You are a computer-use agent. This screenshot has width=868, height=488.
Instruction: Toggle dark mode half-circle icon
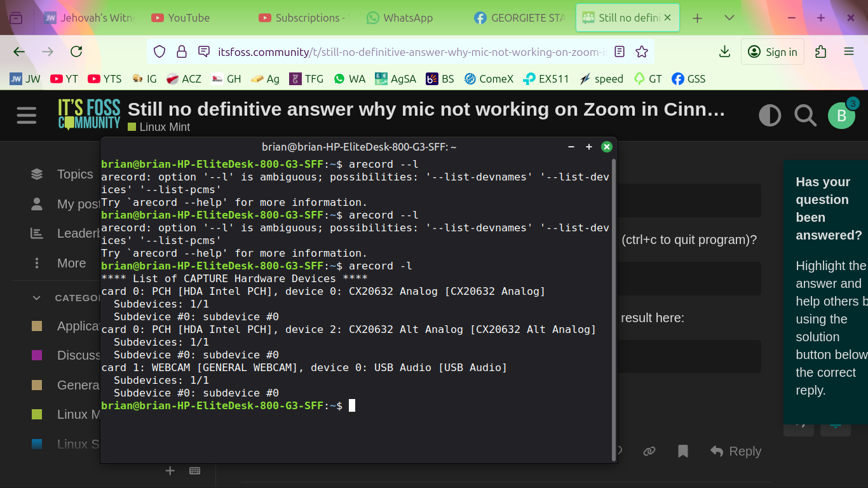pos(770,116)
